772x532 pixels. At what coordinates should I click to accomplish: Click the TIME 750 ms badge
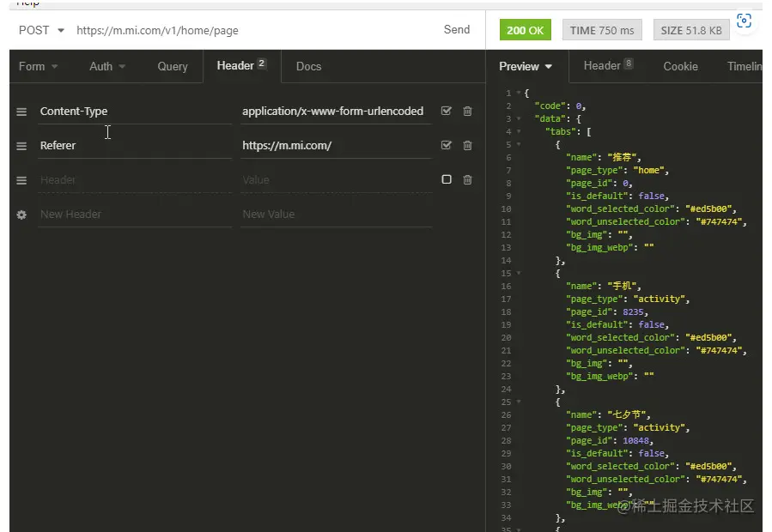pyautogui.click(x=602, y=30)
